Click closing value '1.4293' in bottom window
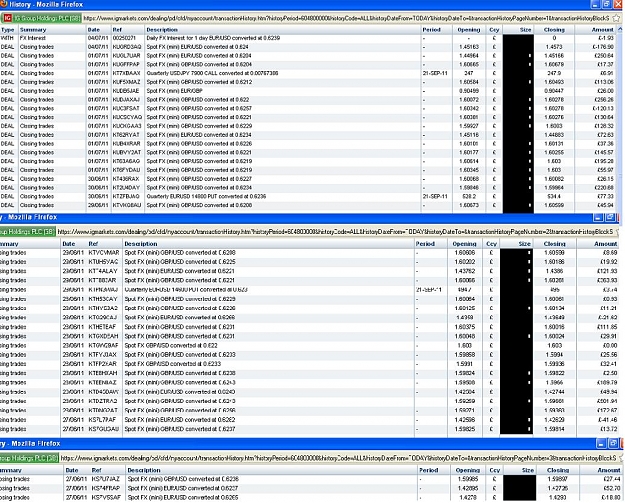 click(558, 497)
